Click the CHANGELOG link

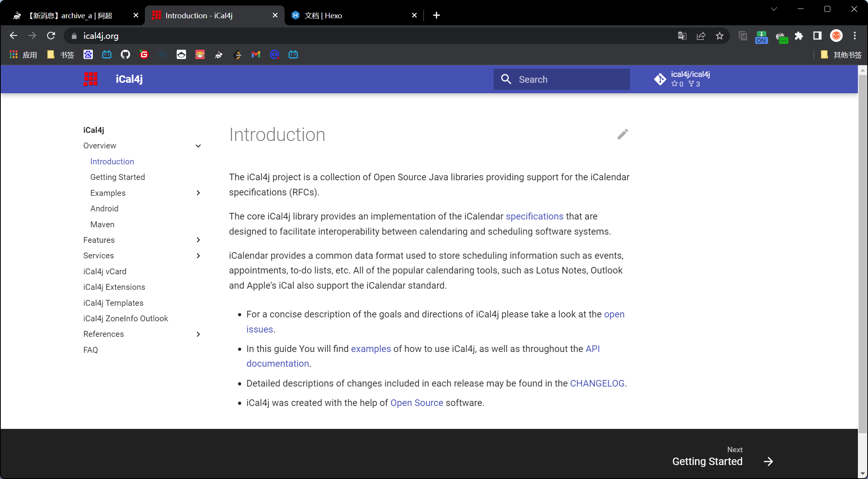click(x=597, y=383)
